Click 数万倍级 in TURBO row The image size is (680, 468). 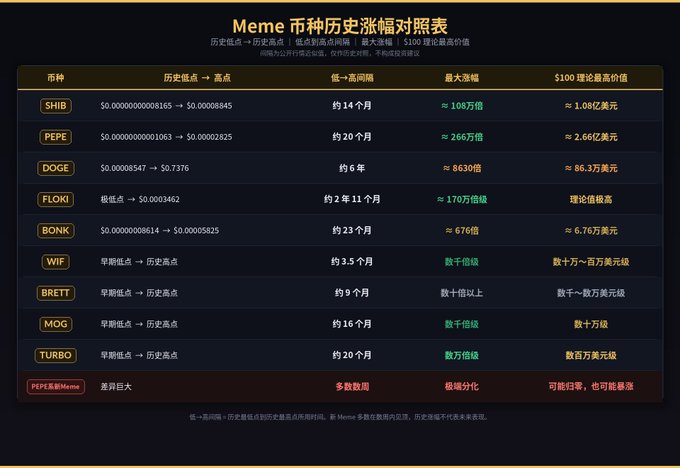click(462, 356)
